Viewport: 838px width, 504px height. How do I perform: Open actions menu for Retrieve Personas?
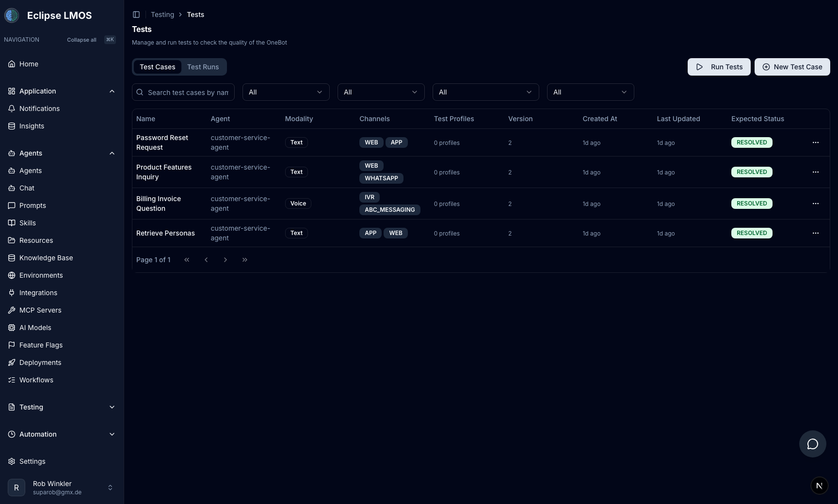pyautogui.click(x=816, y=233)
